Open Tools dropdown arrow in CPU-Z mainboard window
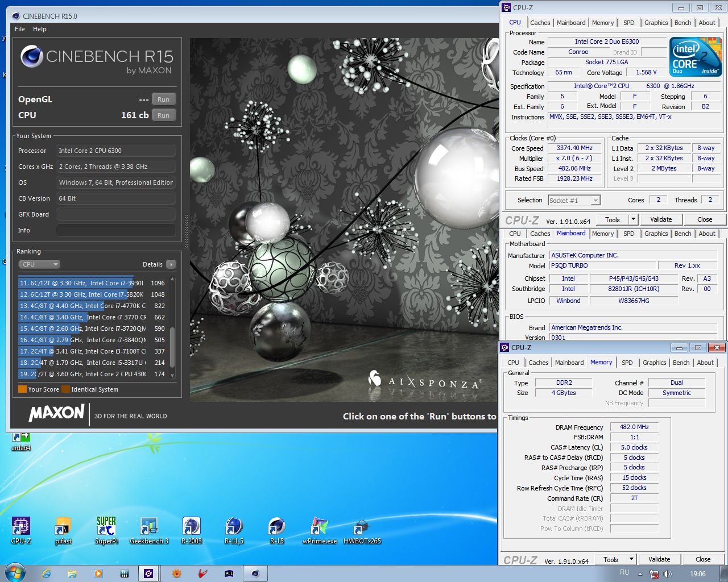The image size is (728, 582). [632, 219]
